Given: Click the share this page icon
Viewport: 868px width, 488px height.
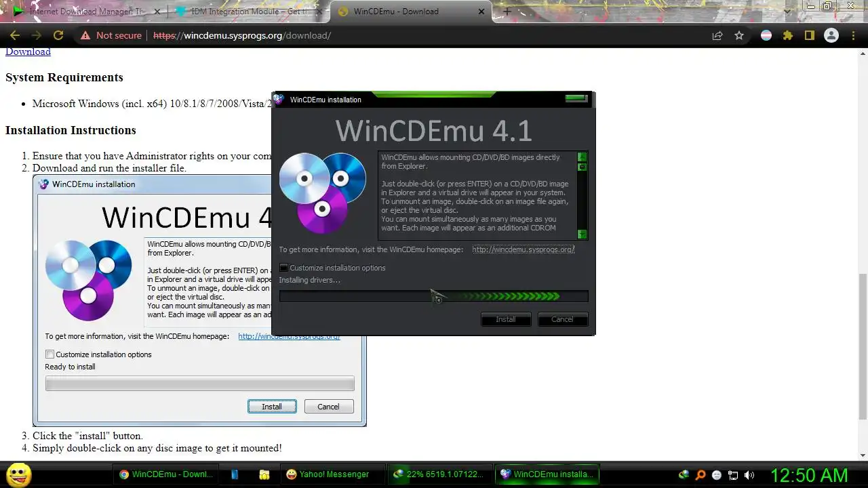Looking at the screenshot, I should pyautogui.click(x=717, y=35).
